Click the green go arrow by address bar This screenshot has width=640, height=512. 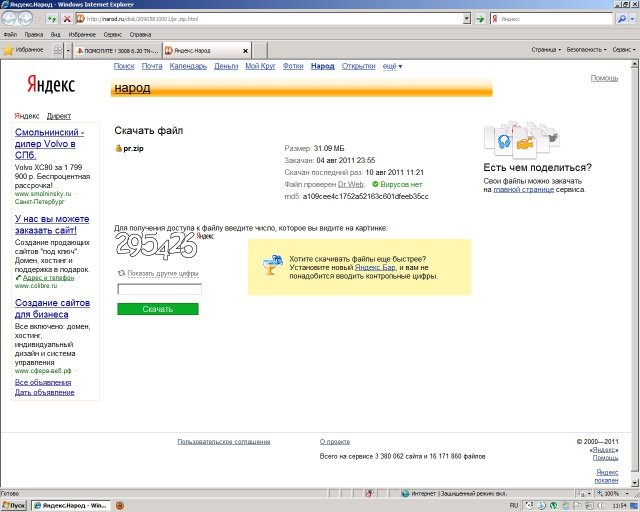(x=480, y=18)
